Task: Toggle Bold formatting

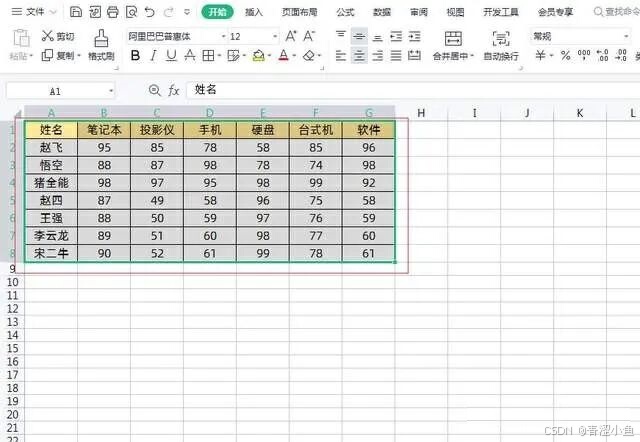Action: pos(135,55)
